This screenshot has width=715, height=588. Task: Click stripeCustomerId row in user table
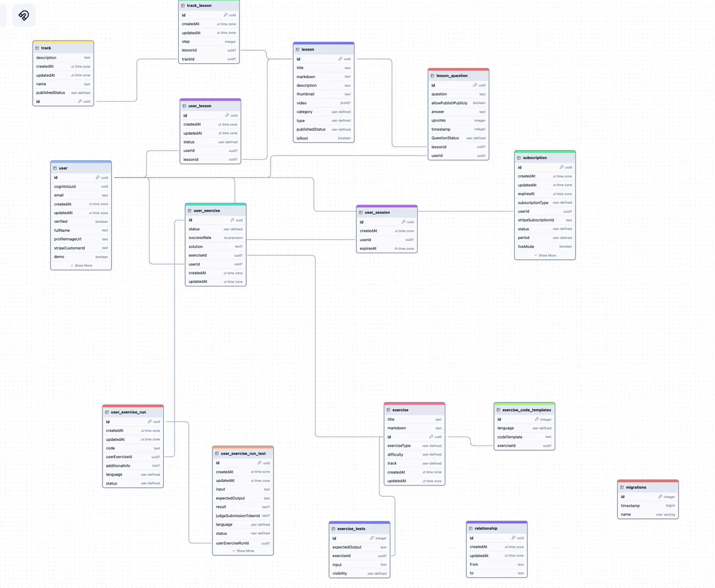(81, 248)
